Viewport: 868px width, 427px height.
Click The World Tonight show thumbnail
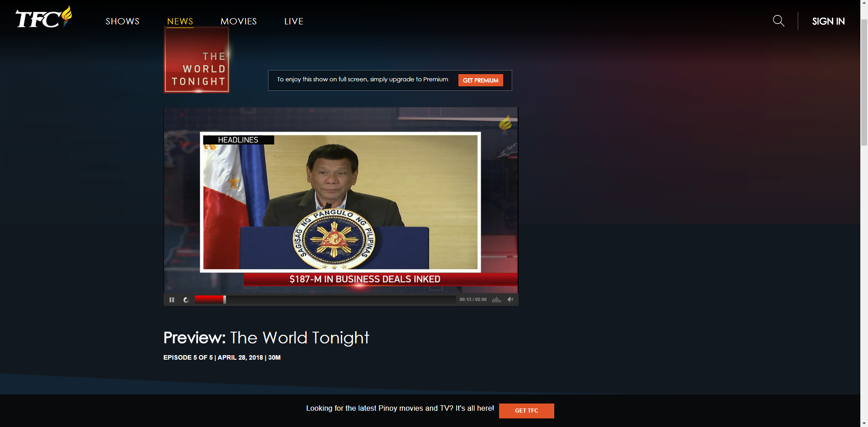tap(197, 60)
